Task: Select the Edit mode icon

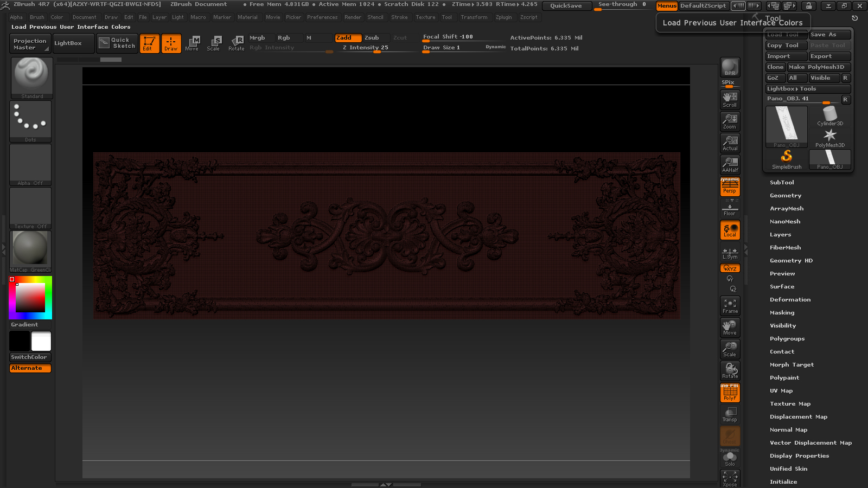Action: pyautogui.click(x=149, y=43)
